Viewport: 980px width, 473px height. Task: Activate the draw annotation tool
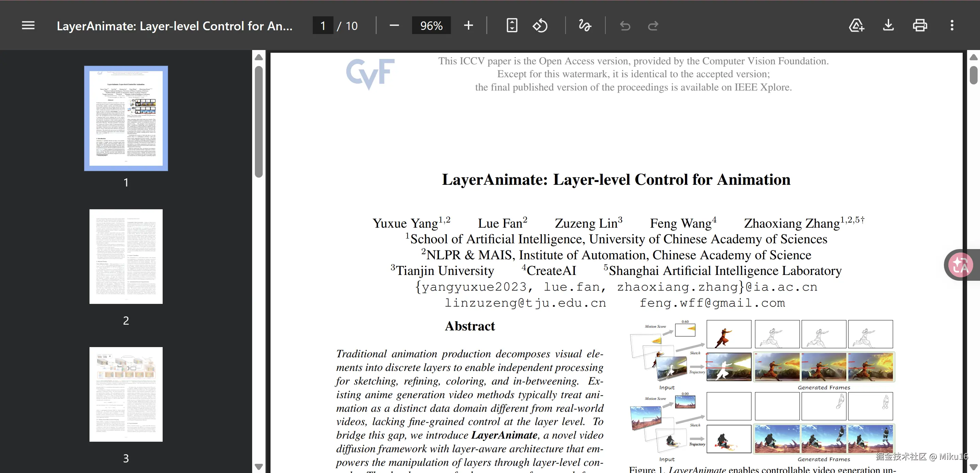coord(584,26)
